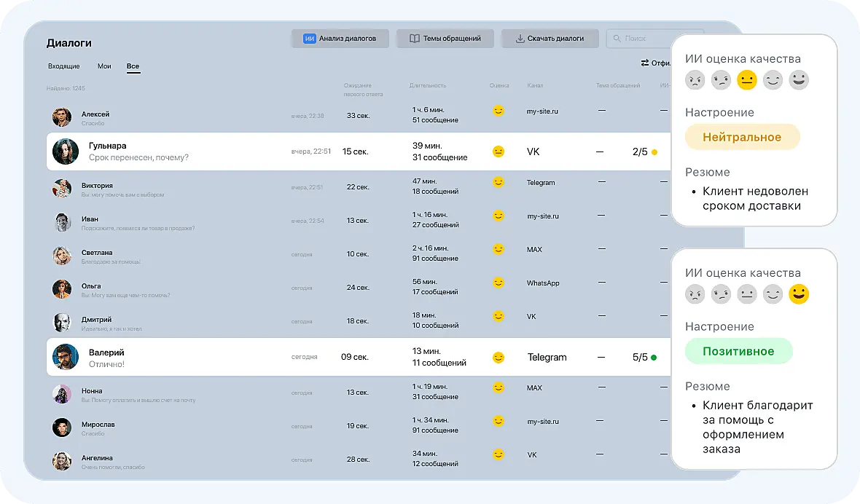The width and height of the screenshot is (860, 504).
Task: Click the Темы обращений book button
Action: coord(445,39)
